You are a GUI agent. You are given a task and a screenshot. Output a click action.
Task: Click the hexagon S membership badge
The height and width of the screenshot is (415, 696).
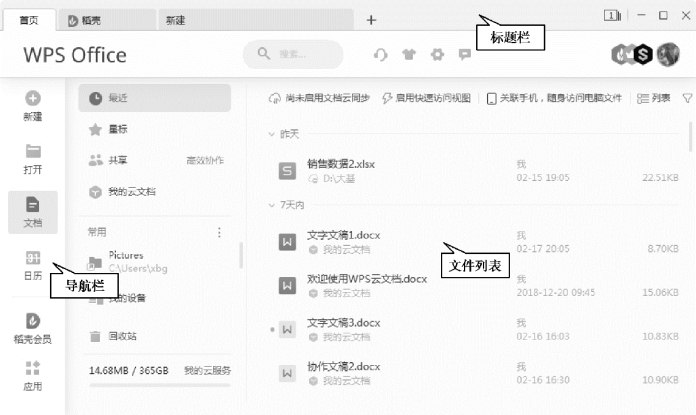(x=642, y=55)
